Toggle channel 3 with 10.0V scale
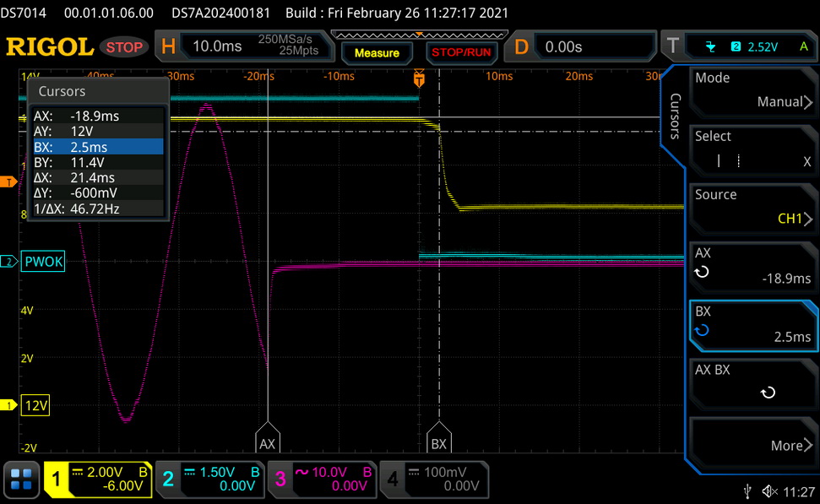 tap(323, 480)
